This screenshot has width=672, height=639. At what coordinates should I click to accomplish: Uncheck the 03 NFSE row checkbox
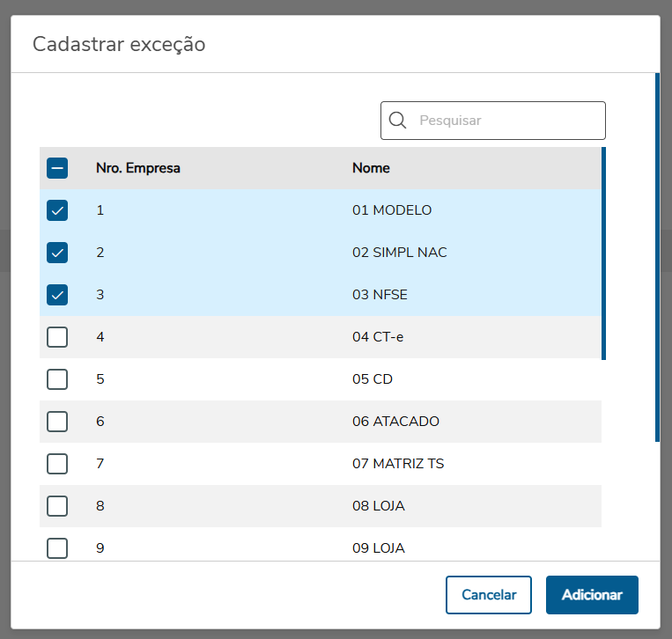pyautogui.click(x=57, y=295)
